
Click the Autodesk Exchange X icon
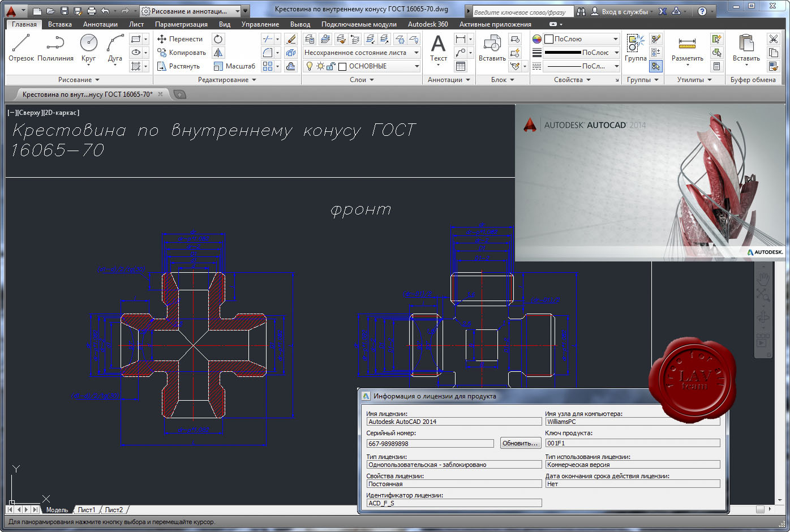pos(663,11)
